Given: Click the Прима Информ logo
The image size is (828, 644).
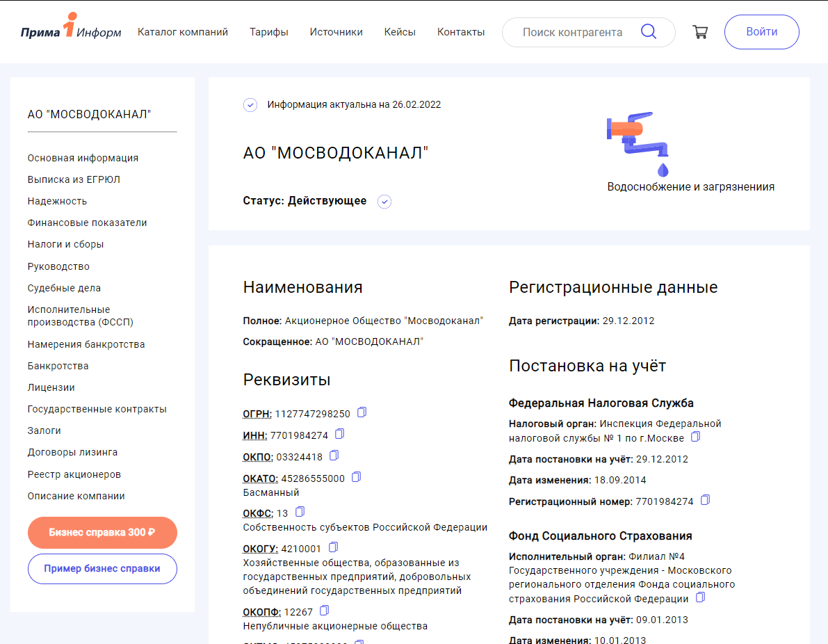Looking at the screenshot, I should pos(70,31).
